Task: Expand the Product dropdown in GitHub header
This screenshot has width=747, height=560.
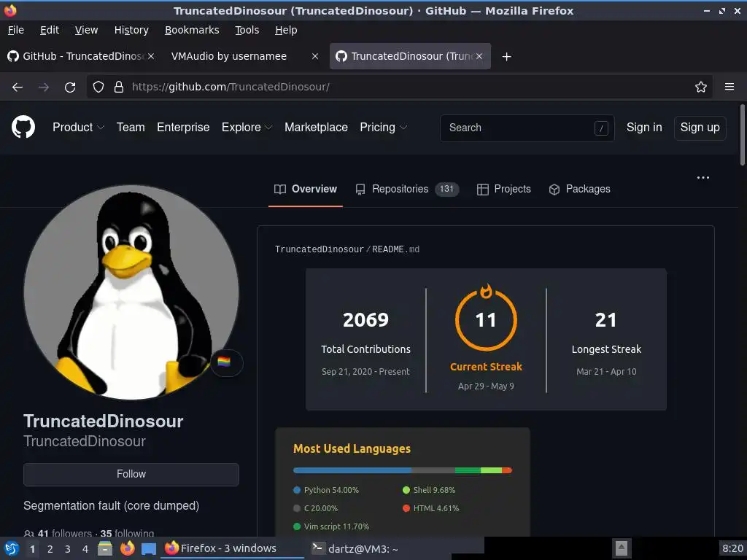Action: (78, 127)
